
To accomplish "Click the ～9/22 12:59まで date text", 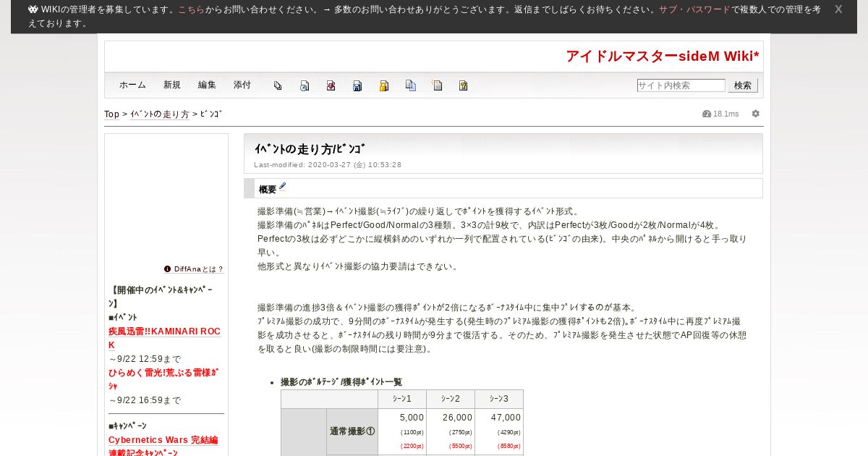I will coord(145,359).
